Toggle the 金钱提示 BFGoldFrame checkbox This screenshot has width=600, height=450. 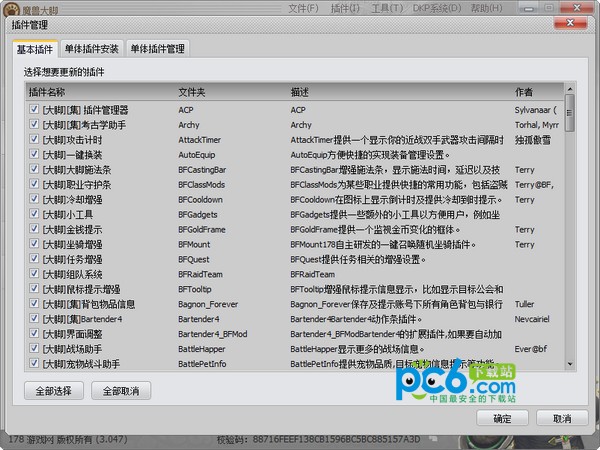click(34, 229)
